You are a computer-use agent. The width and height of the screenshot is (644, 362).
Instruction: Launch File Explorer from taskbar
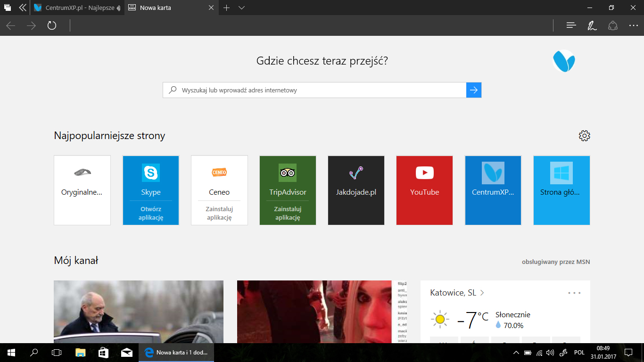coord(81,352)
